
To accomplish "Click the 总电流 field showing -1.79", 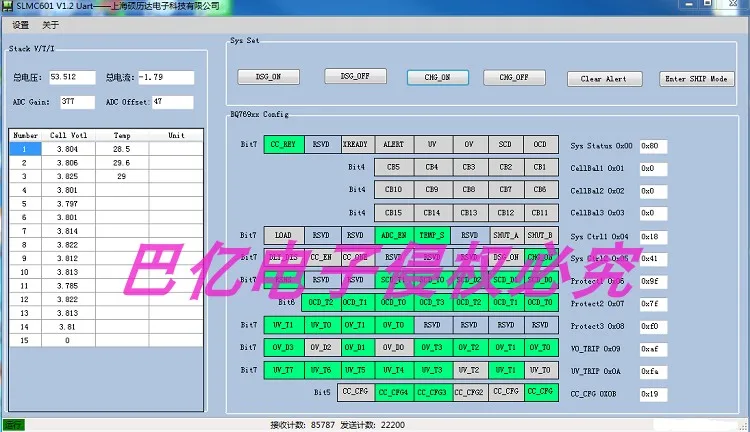I will (166, 78).
